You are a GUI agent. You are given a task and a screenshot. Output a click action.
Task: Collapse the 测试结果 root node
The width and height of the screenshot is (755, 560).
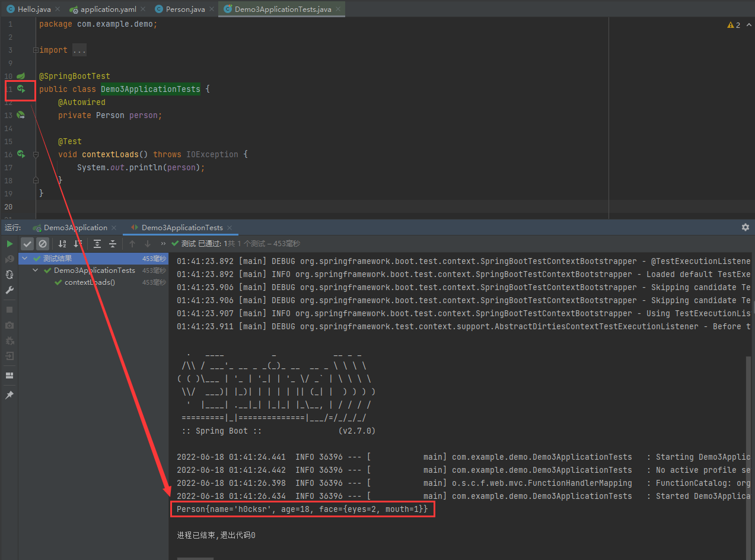coord(26,259)
